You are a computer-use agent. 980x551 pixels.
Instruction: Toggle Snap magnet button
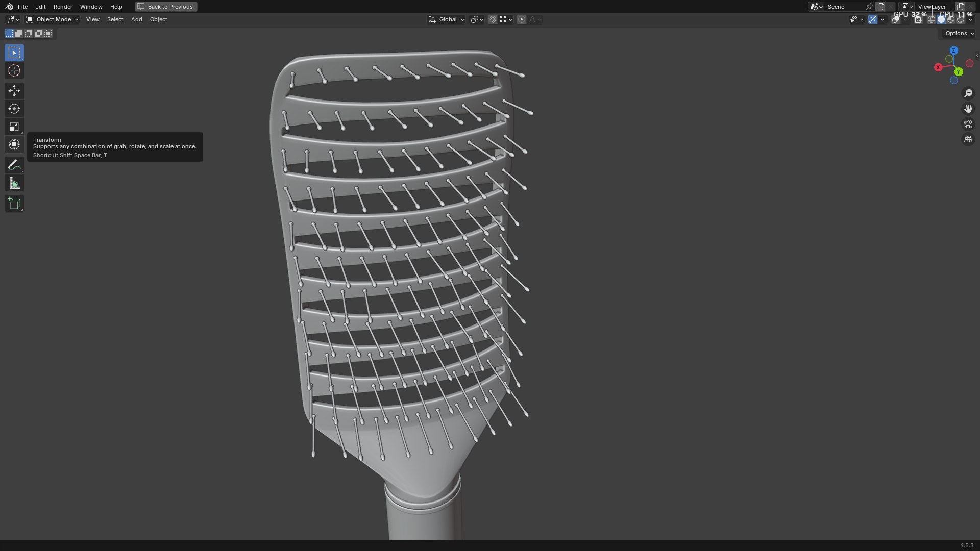pyautogui.click(x=492, y=19)
